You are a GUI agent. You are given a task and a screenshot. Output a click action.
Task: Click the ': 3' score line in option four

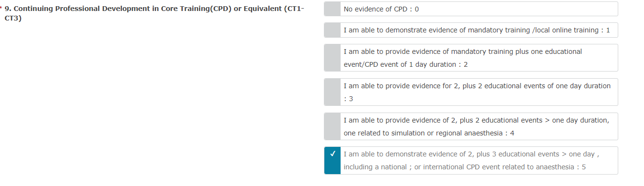click(348, 99)
